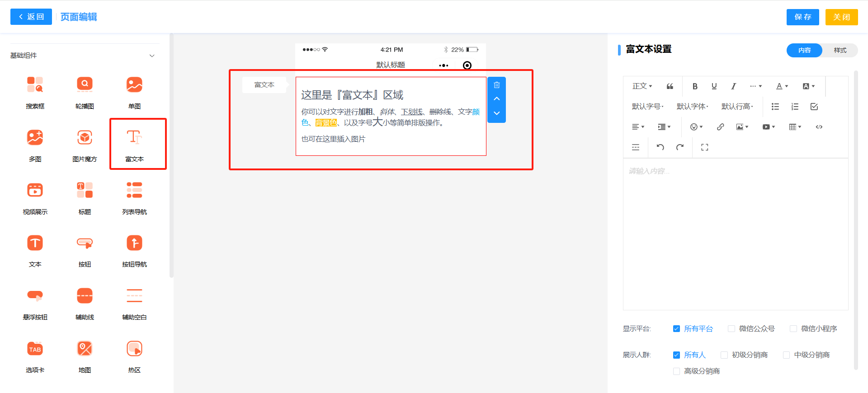Open the 默认字号 font size dropdown
This screenshot has width=868, height=393.
[647, 107]
